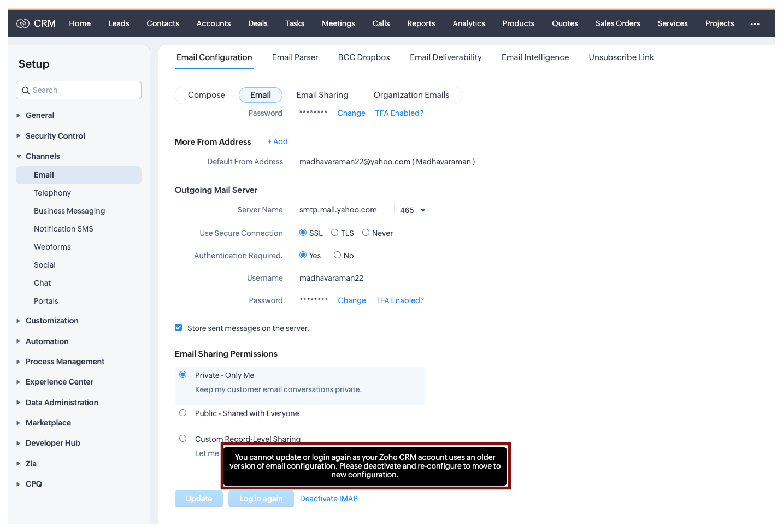783x532 pixels.
Task: Open Webforms under Channels
Action: pyautogui.click(x=52, y=247)
